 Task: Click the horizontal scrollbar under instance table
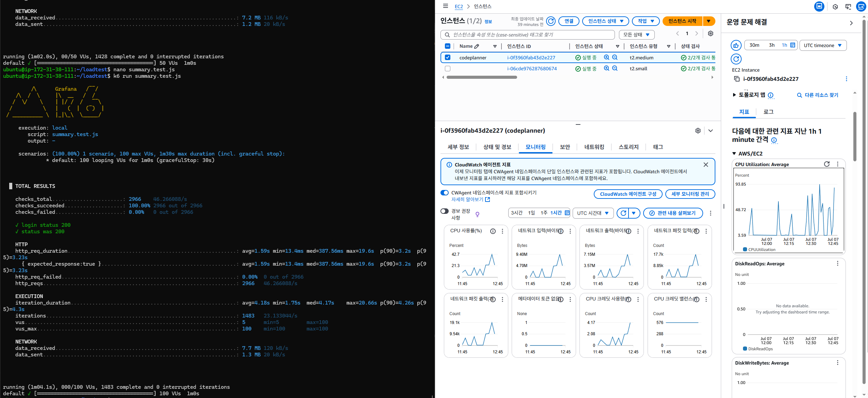(481, 77)
